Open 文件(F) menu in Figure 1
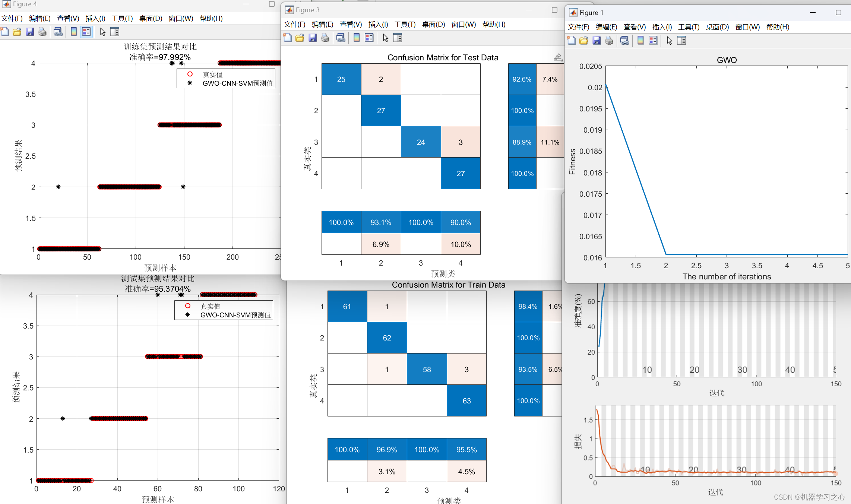 (x=579, y=27)
